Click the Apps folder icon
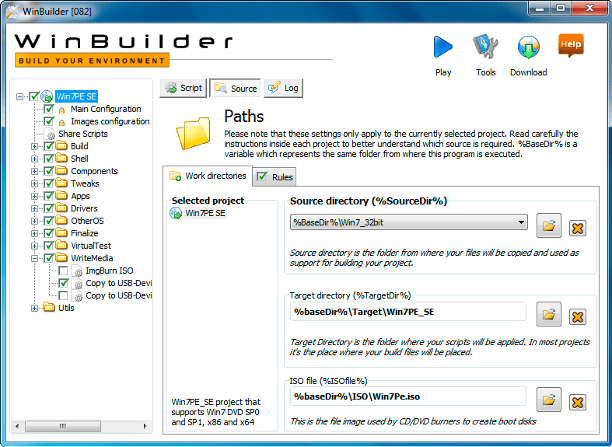This screenshot has width=612, height=447. pos(61,196)
